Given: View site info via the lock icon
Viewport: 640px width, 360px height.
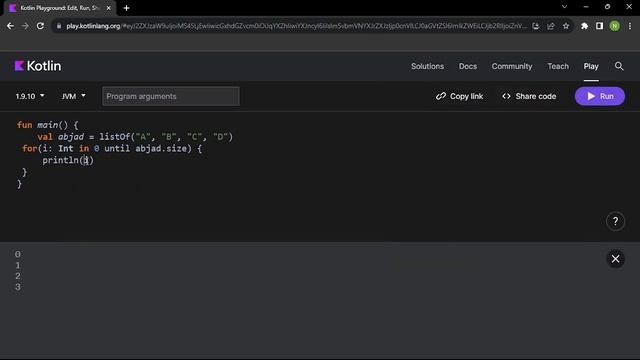Looking at the screenshot, I should [59, 26].
